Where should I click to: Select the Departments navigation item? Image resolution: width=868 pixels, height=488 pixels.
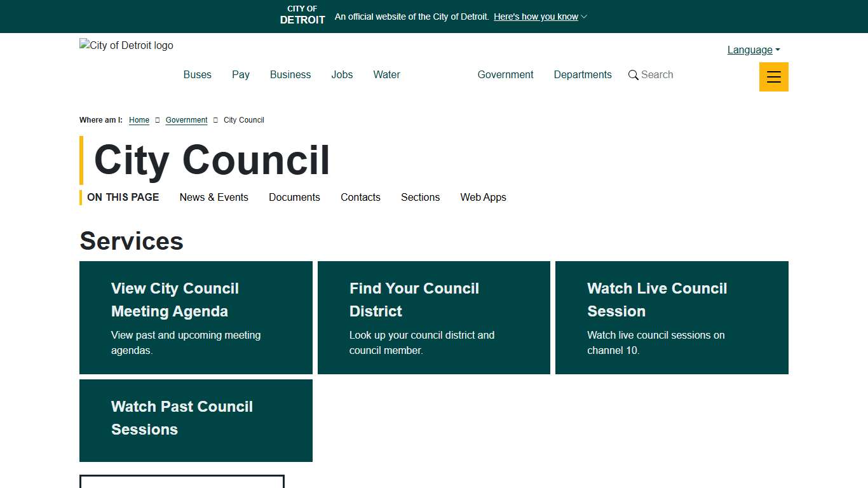tap(582, 74)
